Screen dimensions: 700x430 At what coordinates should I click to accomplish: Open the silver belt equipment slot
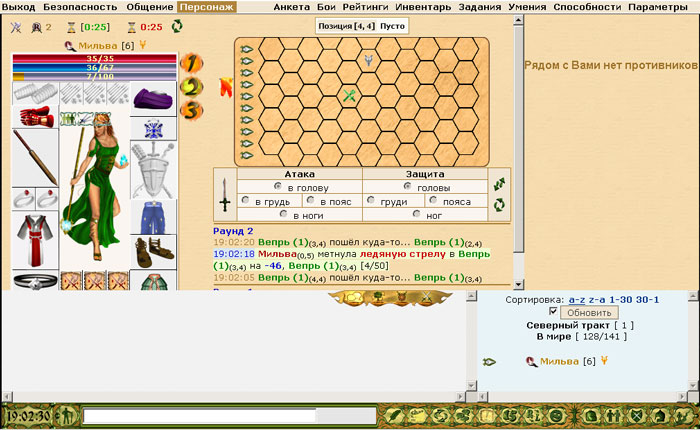(35, 281)
